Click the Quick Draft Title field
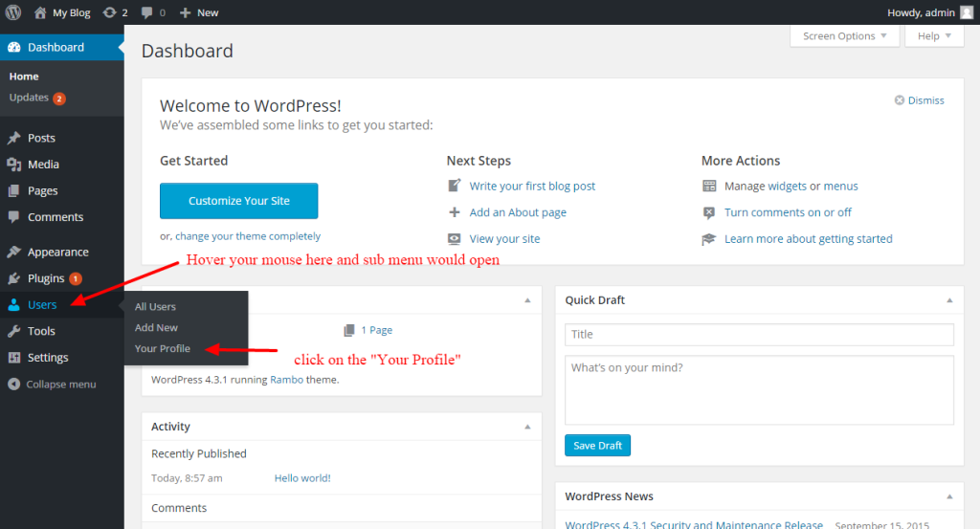Viewport: 980px width, 529px height. pyautogui.click(x=759, y=334)
